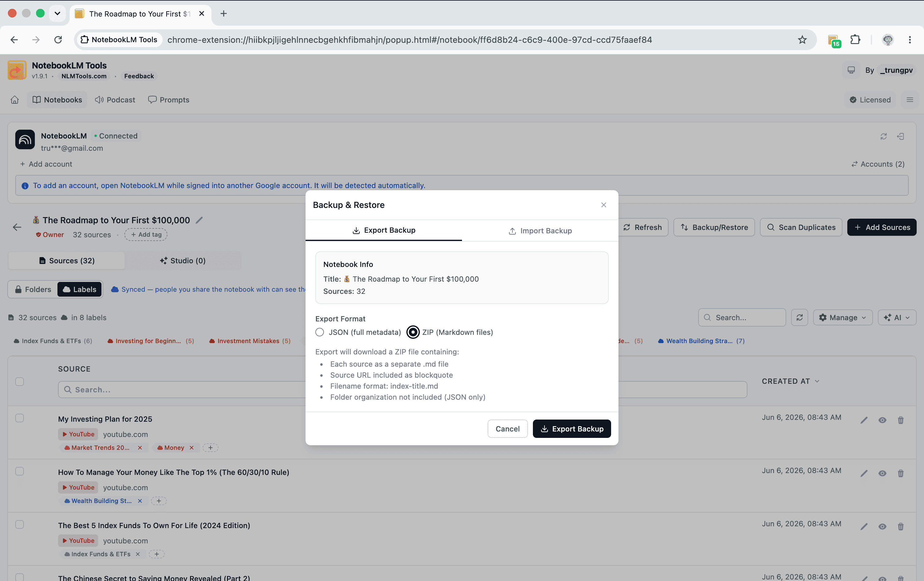Select the Sources (32) tab
This screenshot has height=581, width=924.
(x=66, y=261)
